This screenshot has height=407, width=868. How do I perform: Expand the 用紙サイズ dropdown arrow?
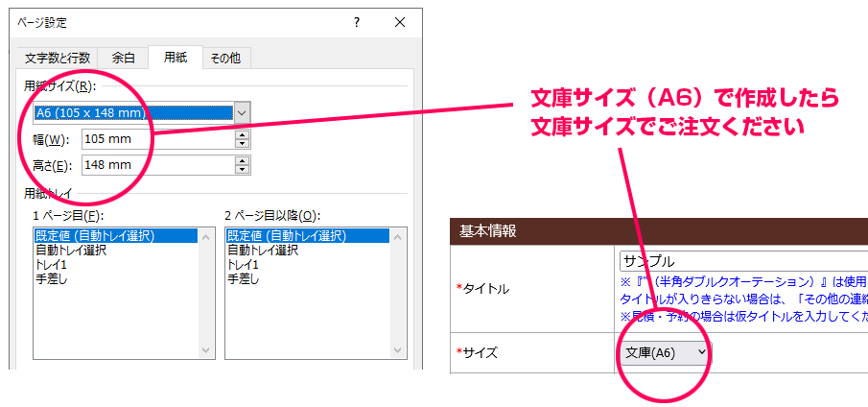242,113
